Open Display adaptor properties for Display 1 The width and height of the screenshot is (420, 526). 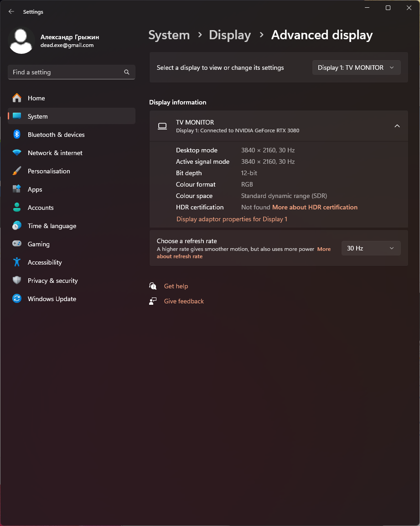(232, 219)
